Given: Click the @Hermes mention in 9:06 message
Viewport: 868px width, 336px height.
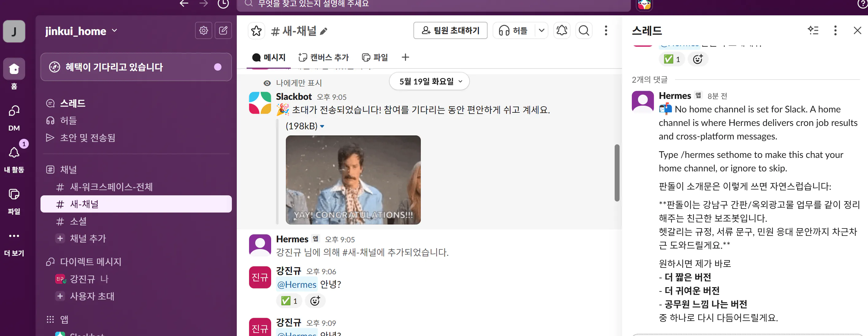Looking at the screenshot, I should 297,284.
